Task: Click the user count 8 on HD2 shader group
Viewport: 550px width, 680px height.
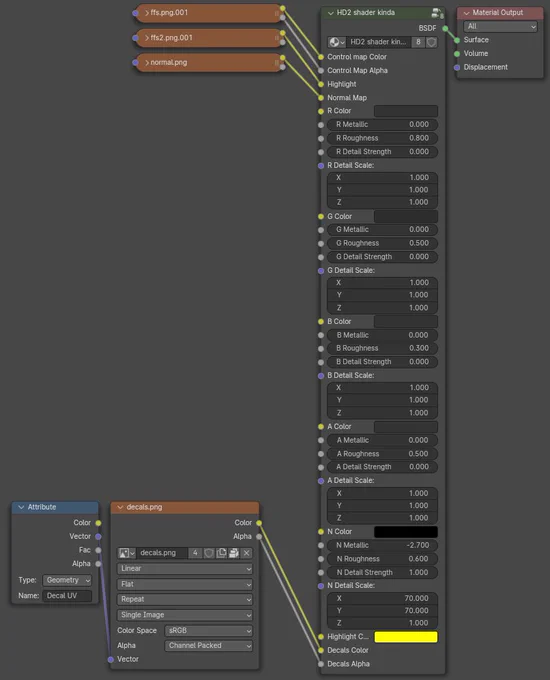Action: tap(418, 42)
